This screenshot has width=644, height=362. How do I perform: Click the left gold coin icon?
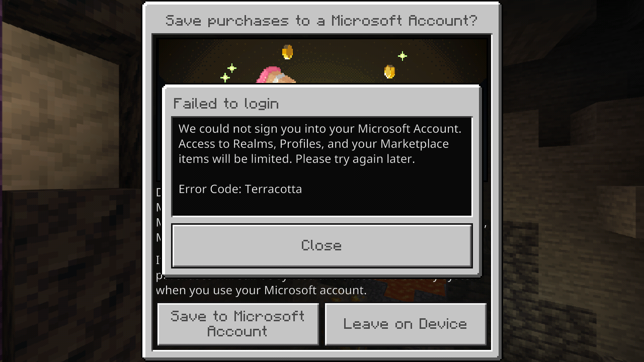tap(287, 52)
